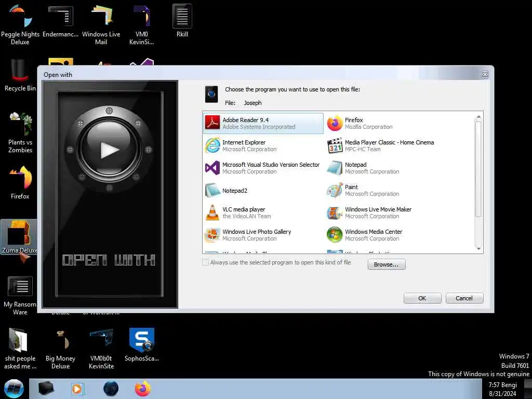Open Peggle Nights Deluxe desktop icon
Screen dimensions: 532x399
click(20, 25)
